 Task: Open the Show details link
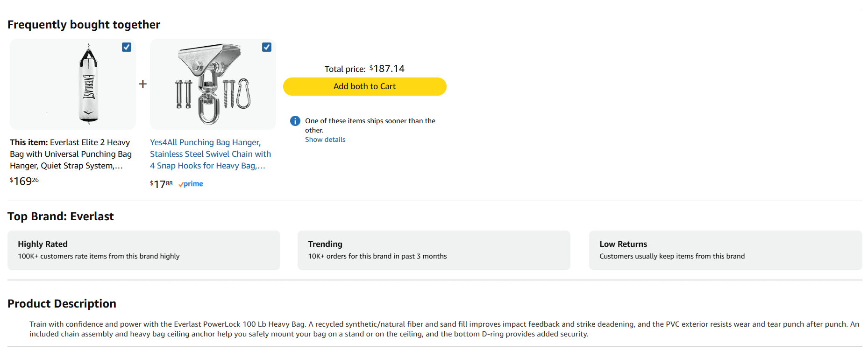tap(325, 140)
